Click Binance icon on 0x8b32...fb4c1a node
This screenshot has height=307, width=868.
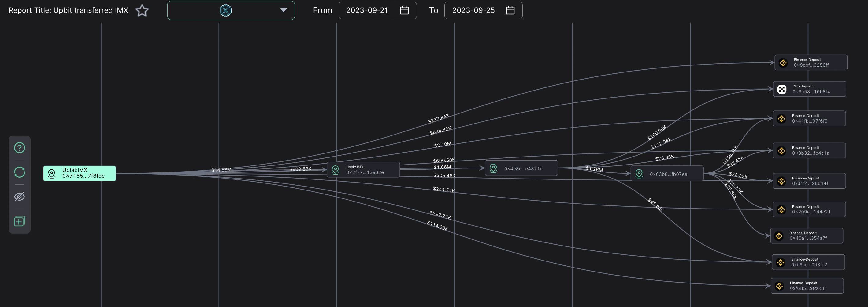tap(781, 151)
